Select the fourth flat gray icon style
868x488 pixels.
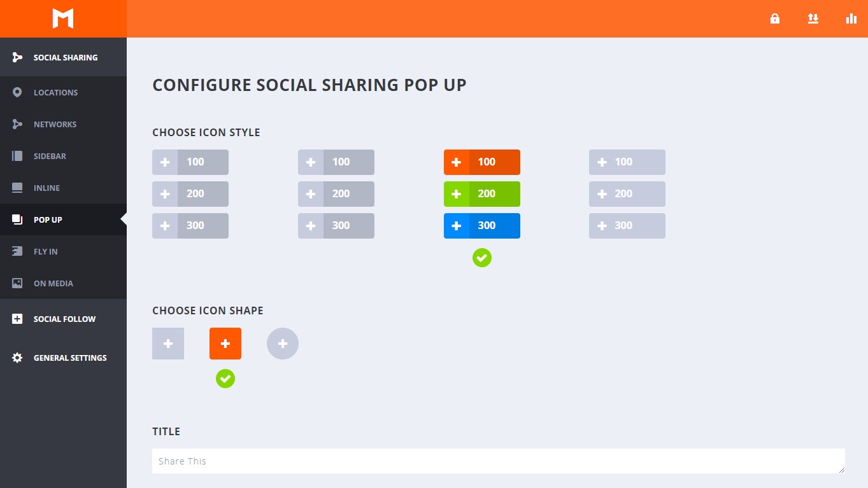(627, 194)
